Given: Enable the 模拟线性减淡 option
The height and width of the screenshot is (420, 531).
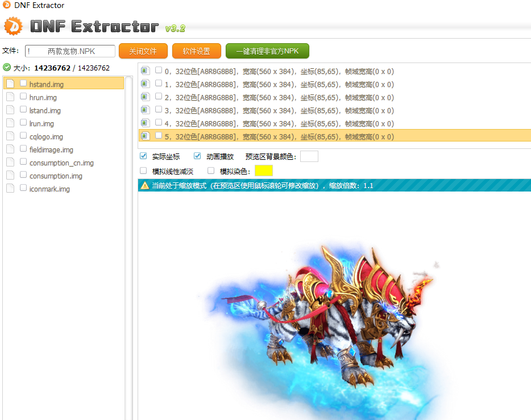Looking at the screenshot, I should 143,171.
